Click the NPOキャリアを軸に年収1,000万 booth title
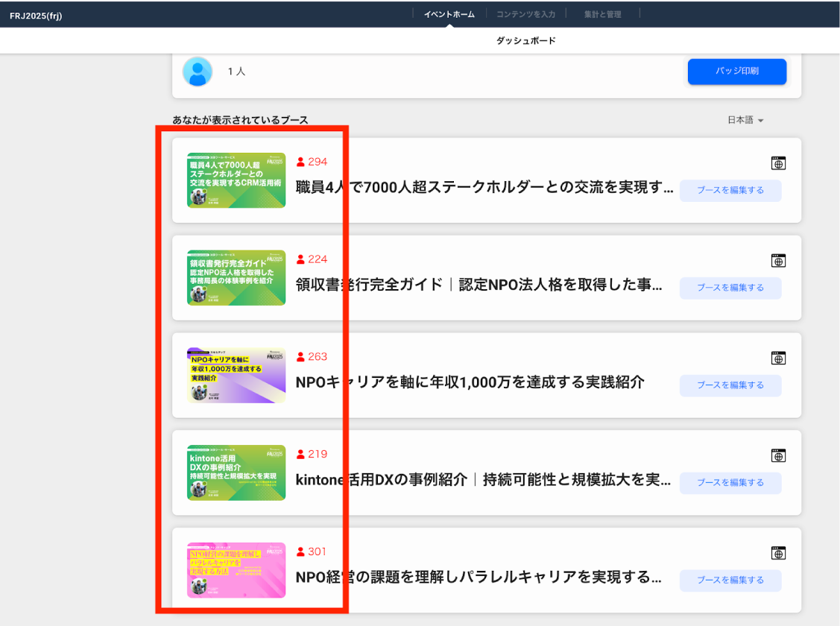Image resolution: width=840 pixels, height=626 pixels. point(470,382)
